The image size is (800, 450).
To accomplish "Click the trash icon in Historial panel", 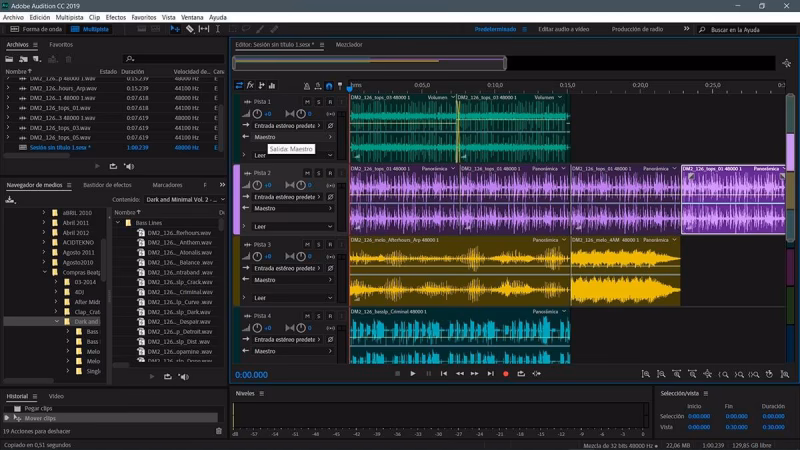I will tap(219, 431).
